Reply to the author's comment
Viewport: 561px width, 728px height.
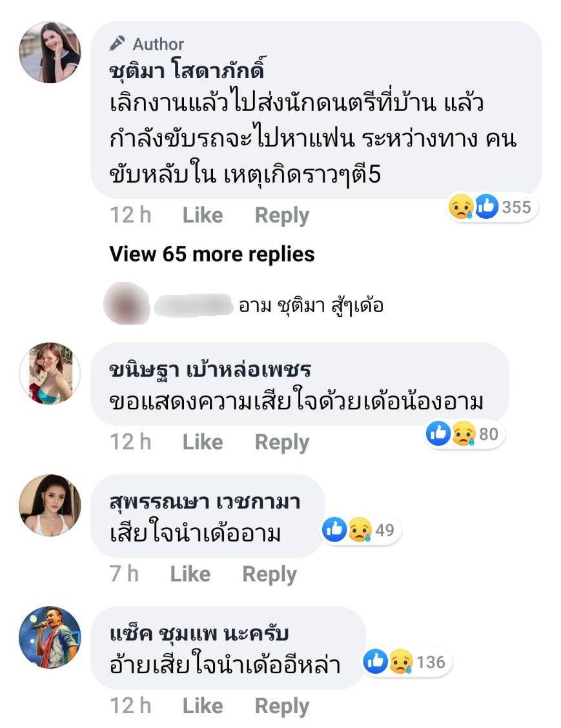point(281,216)
